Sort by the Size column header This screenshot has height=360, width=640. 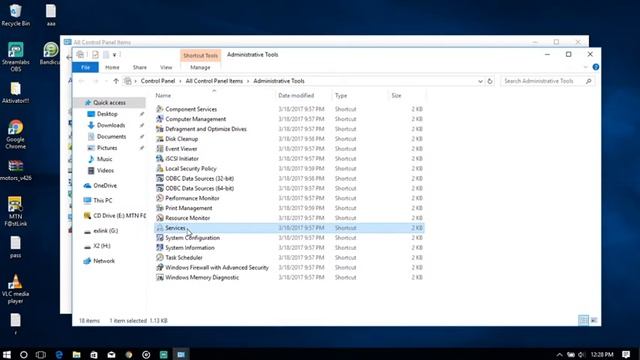(x=396, y=96)
